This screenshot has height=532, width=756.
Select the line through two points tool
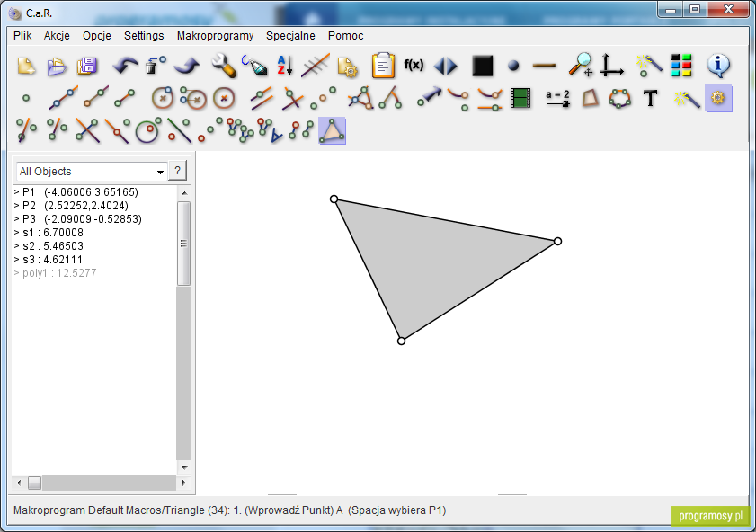[x=63, y=98]
